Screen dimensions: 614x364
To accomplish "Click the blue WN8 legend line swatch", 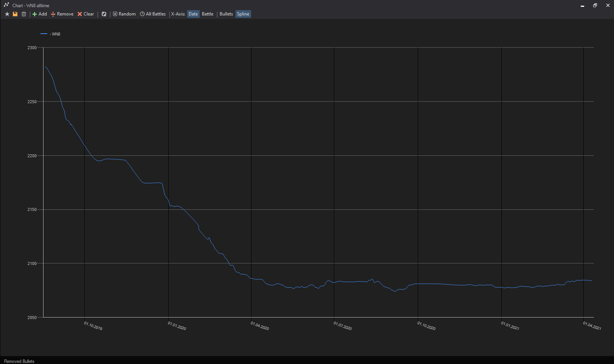I will click(x=44, y=34).
